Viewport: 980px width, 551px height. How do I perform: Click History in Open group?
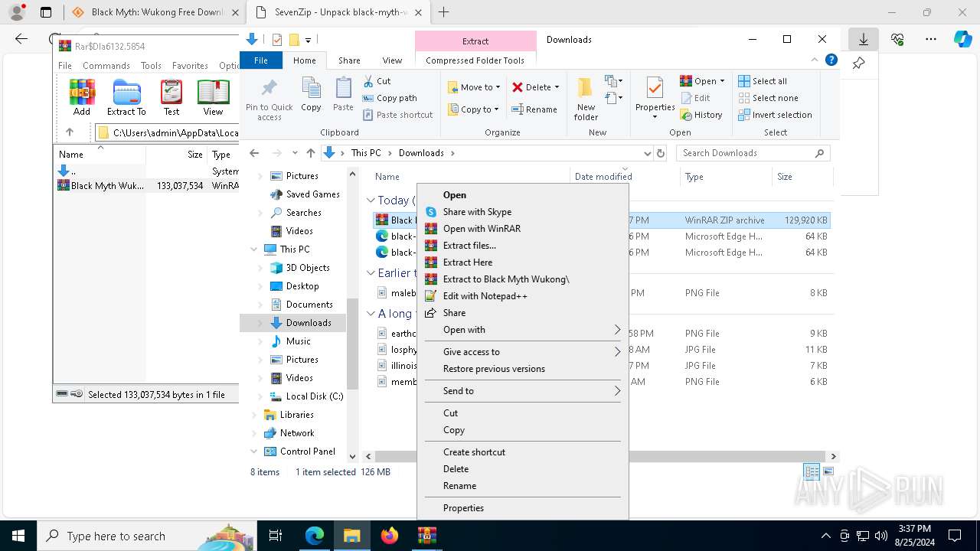pos(701,115)
